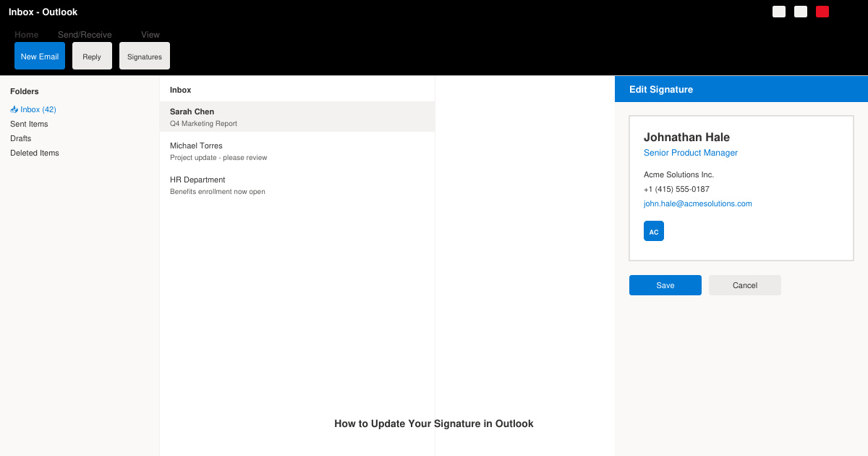Switch to the Home ribbon tab

pyautogui.click(x=27, y=35)
